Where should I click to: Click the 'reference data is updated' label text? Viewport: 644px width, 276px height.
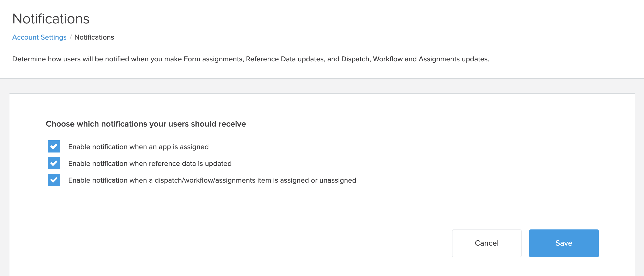195,164
